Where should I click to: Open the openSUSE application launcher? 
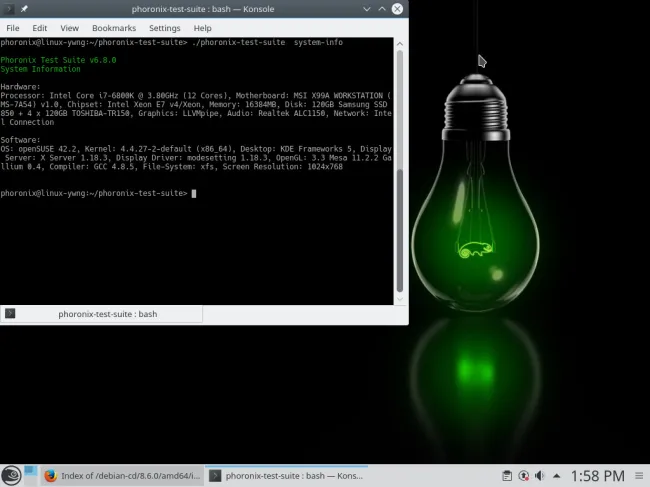(11, 476)
